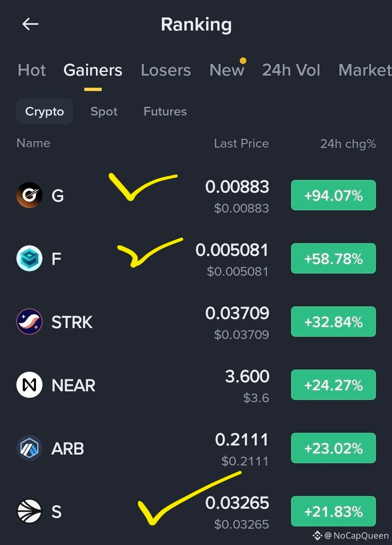Switch to the Hot tab
The image size is (392, 545).
click(x=32, y=70)
